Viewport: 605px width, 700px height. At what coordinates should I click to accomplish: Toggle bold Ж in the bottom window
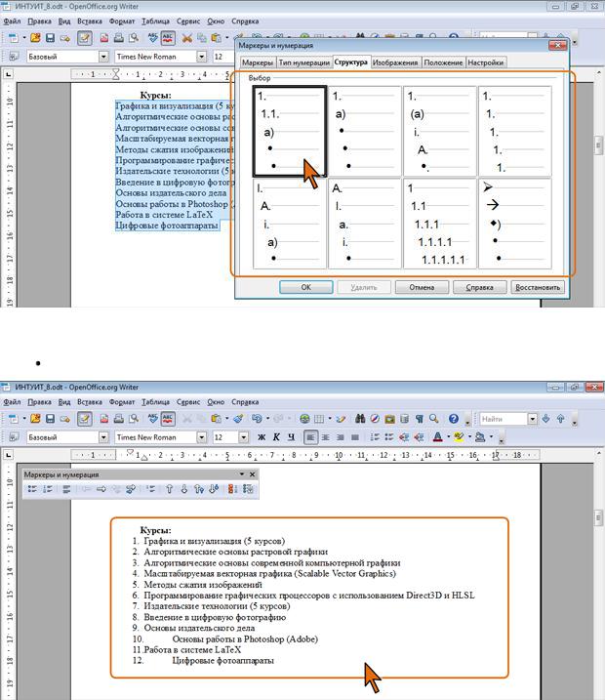(x=262, y=437)
